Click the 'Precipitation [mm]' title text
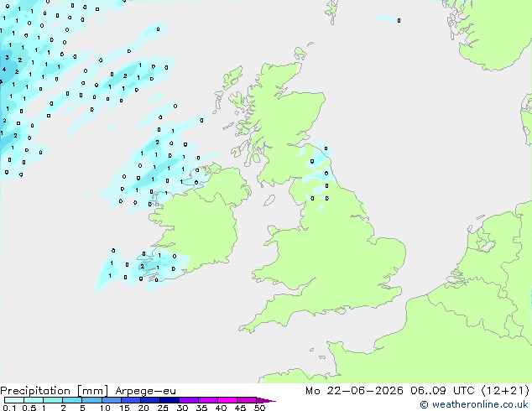Viewport: 532px width, 411px height. point(55,391)
